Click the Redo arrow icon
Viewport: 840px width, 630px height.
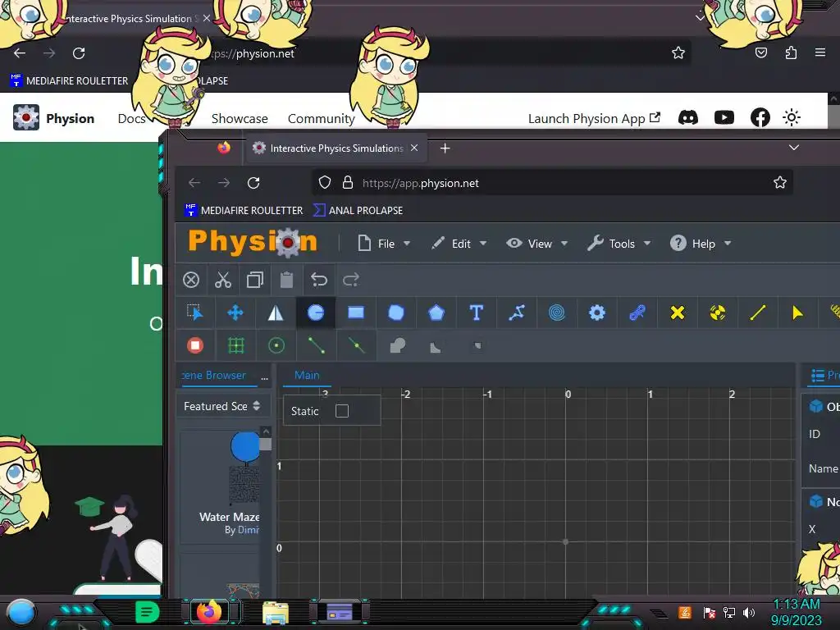[x=351, y=280]
